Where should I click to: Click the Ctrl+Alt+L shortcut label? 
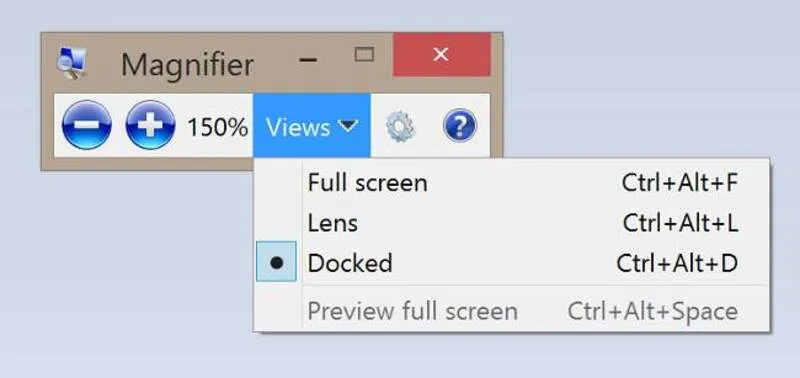click(x=681, y=223)
